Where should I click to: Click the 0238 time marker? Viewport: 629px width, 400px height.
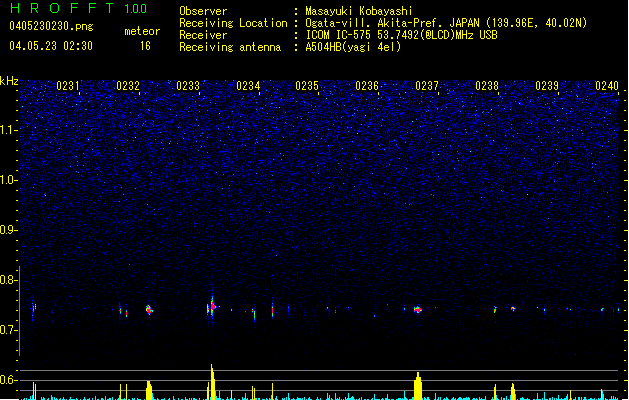tap(487, 86)
